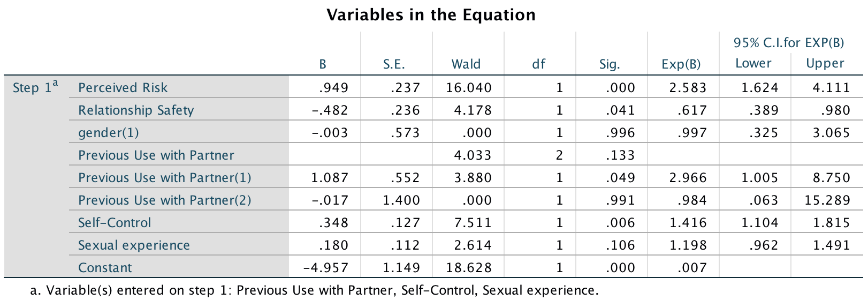
Task: Click the 'Sig.' column header
Action: tap(610, 64)
